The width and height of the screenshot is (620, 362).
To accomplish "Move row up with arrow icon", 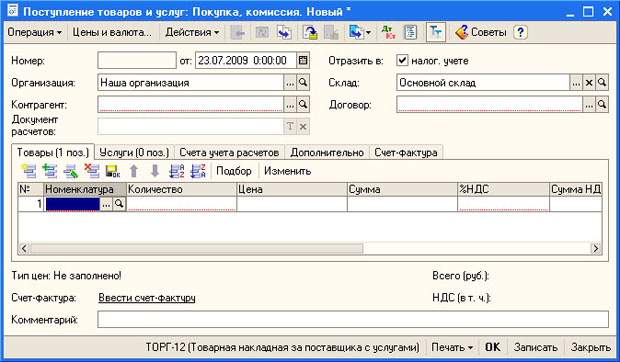I will (x=134, y=171).
